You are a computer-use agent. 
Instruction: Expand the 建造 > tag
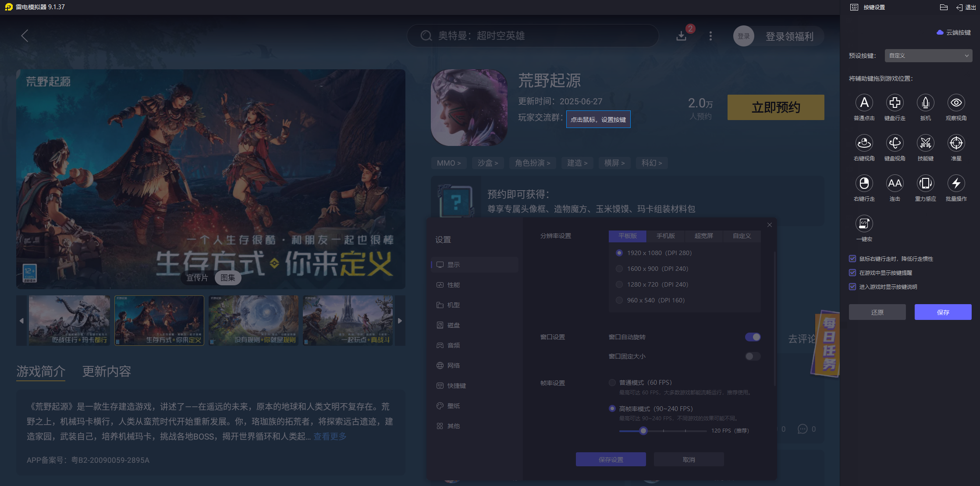click(x=577, y=163)
